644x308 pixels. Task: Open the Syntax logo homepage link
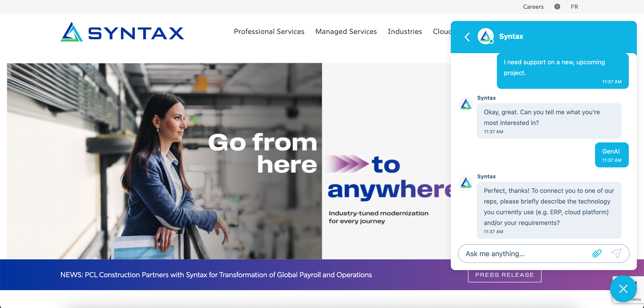(122, 32)
